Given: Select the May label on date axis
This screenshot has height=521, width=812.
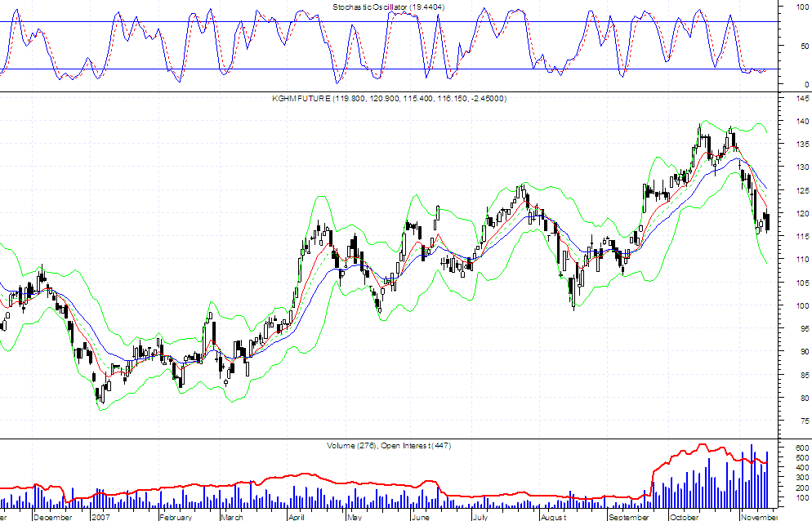Looking at the screenshot, I should pos(355,517).
